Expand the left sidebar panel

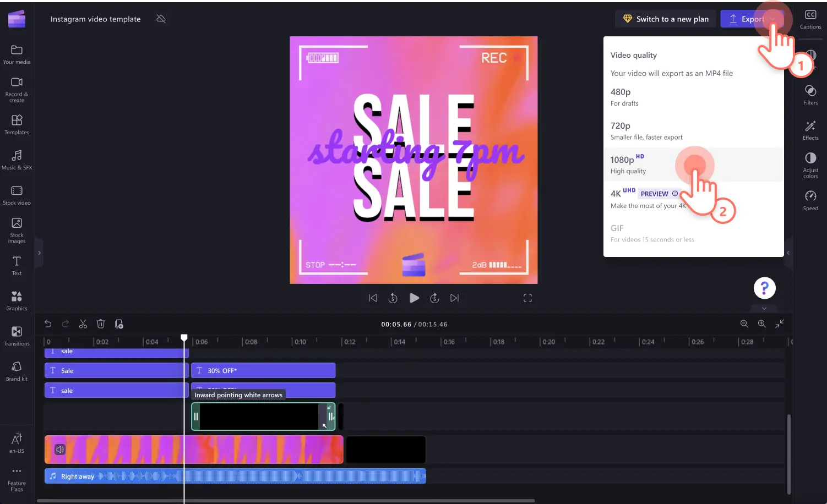(x=39, y=253)
